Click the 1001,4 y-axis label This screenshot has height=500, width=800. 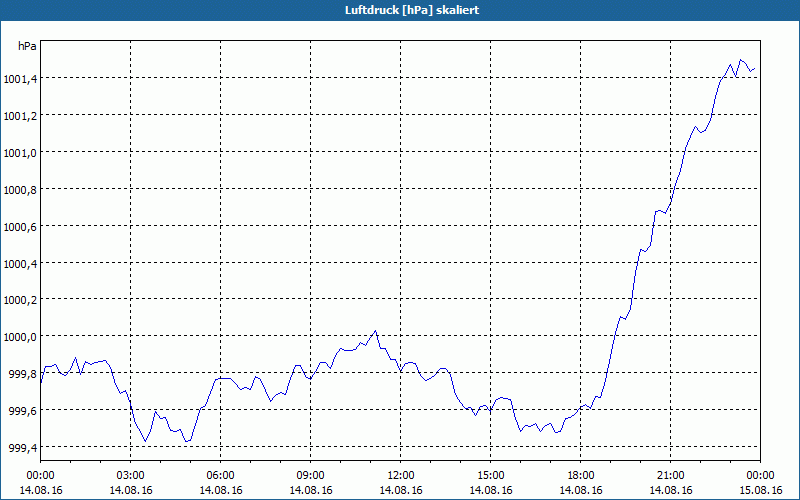point(19,79)
